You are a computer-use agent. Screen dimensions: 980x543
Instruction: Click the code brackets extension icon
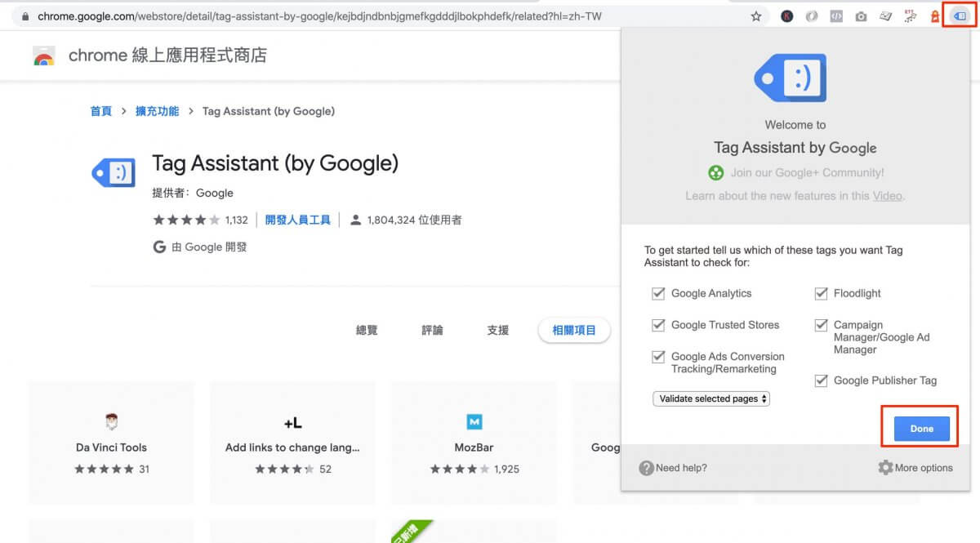coord(836,16)
